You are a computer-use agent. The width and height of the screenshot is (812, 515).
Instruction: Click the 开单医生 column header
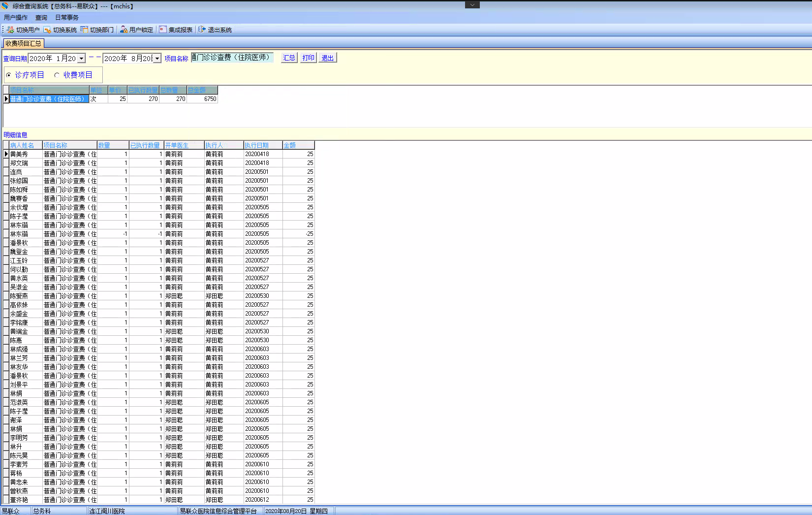tap(184, 145)
